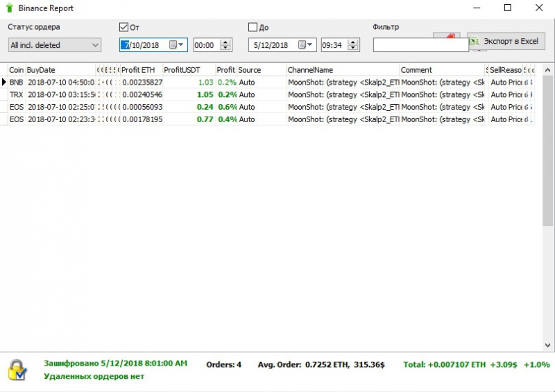Click the red filter clear button
The image size is (555, 392).
447,35
